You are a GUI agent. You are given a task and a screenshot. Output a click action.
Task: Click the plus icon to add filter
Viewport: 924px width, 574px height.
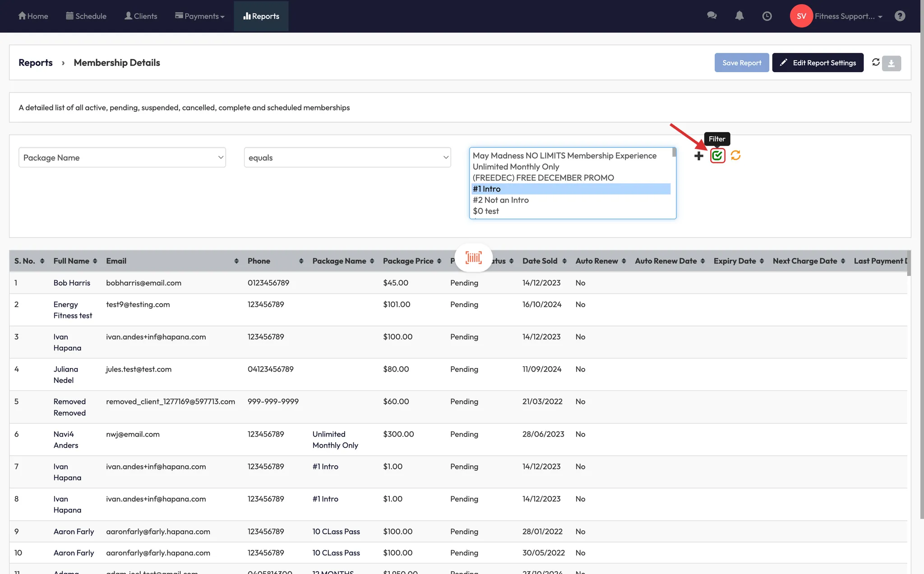(x=698, y=156)
